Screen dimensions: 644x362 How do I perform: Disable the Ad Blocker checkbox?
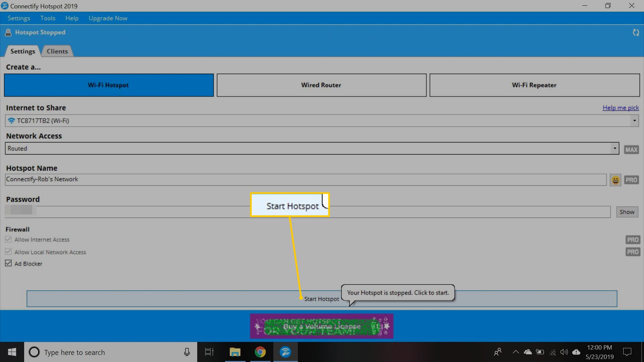click(8, 263)
